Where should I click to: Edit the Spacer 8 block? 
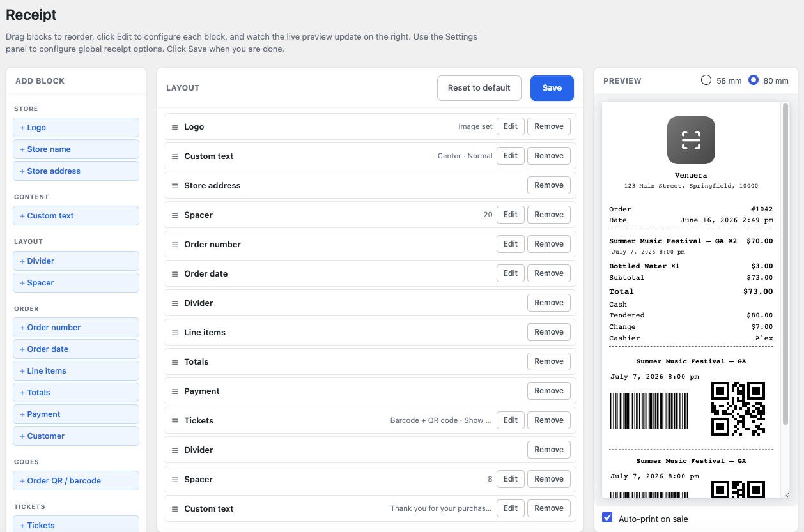511,479
